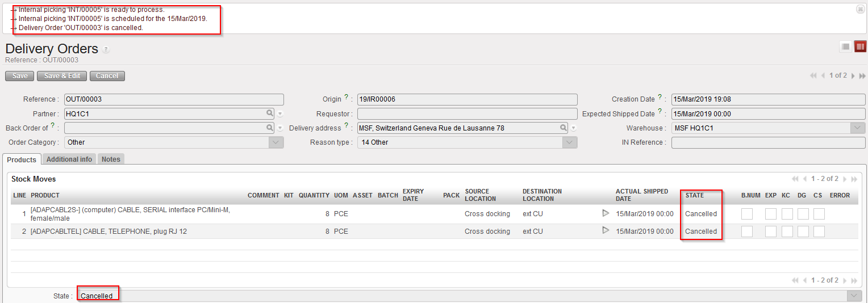
Task: Expand the Order Category dropdown
Action: click(x=276, y=142)
